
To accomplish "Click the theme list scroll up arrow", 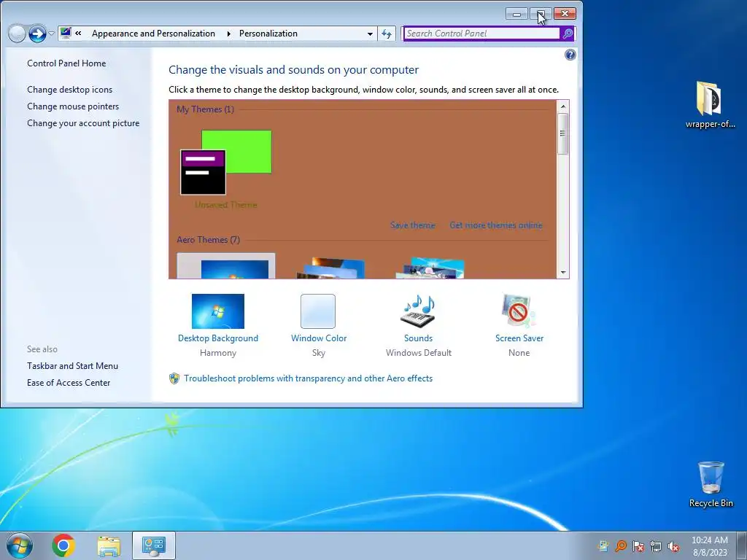I will tap(562, 106).
